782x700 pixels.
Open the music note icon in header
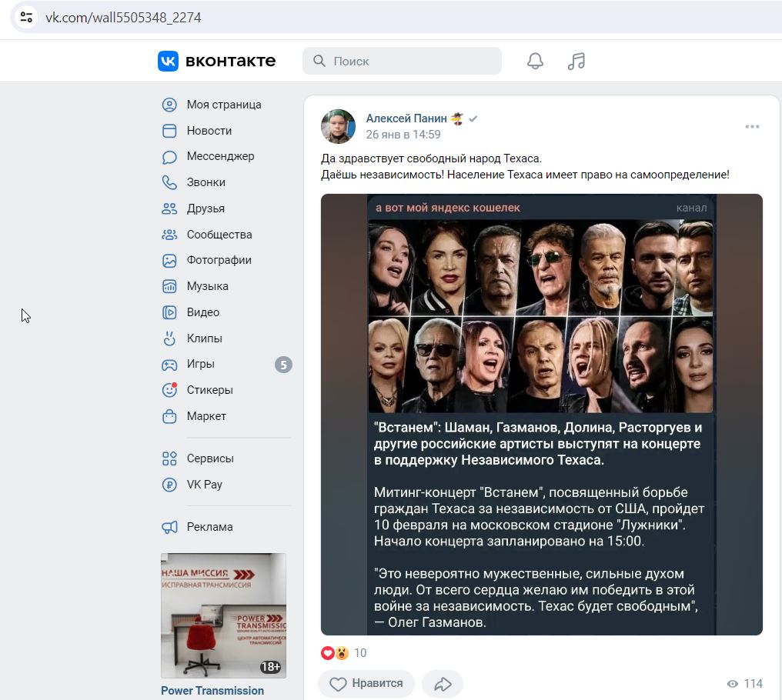(576, 61)
